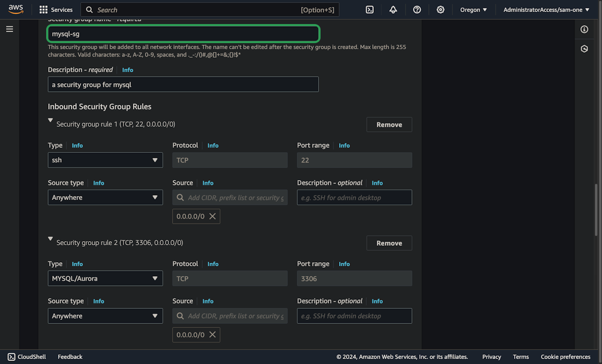The height and width of the screenshot is (364, 602).
Task: Open the AWS home logo
Action: pyautogui.click(x=16, y=10)
